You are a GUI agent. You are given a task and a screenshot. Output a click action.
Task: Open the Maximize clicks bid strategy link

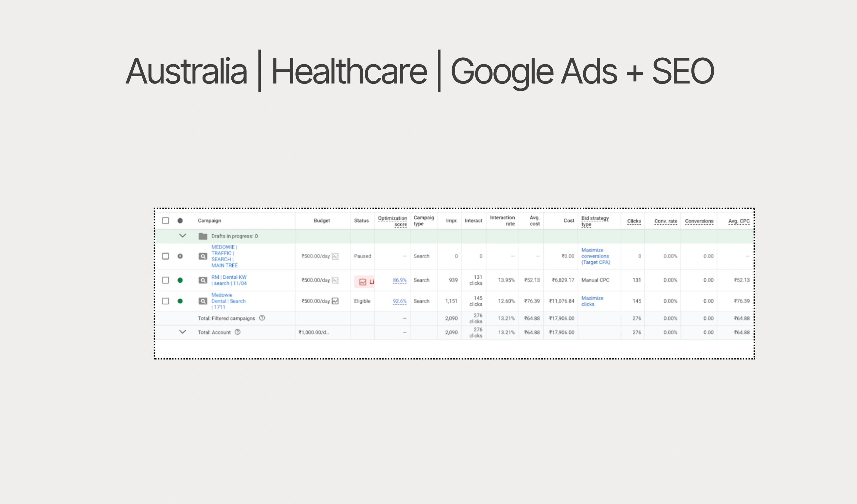click(x=592, y=301)
